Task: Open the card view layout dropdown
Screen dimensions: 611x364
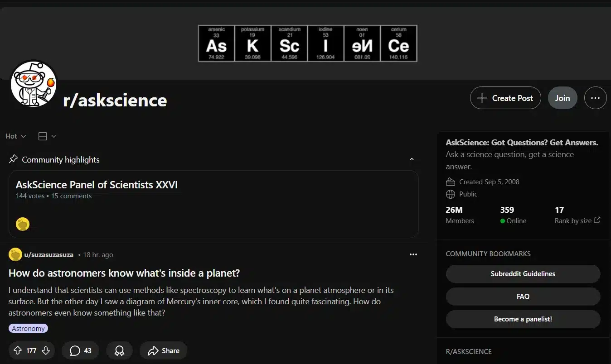Action: tap(47, 136)
